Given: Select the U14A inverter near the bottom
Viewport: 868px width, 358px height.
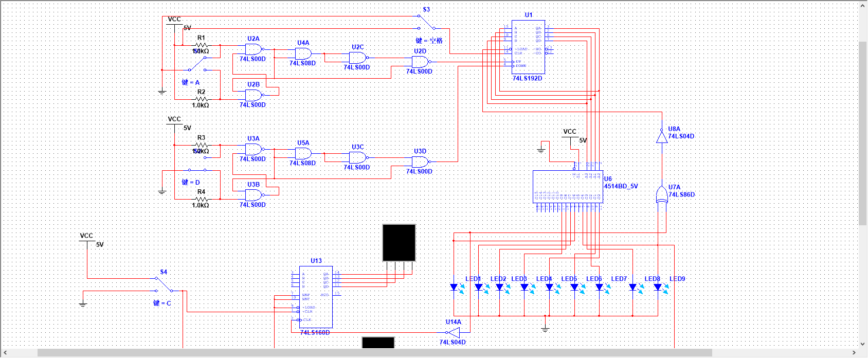Looking at the screenshot, I should [453, 332].
